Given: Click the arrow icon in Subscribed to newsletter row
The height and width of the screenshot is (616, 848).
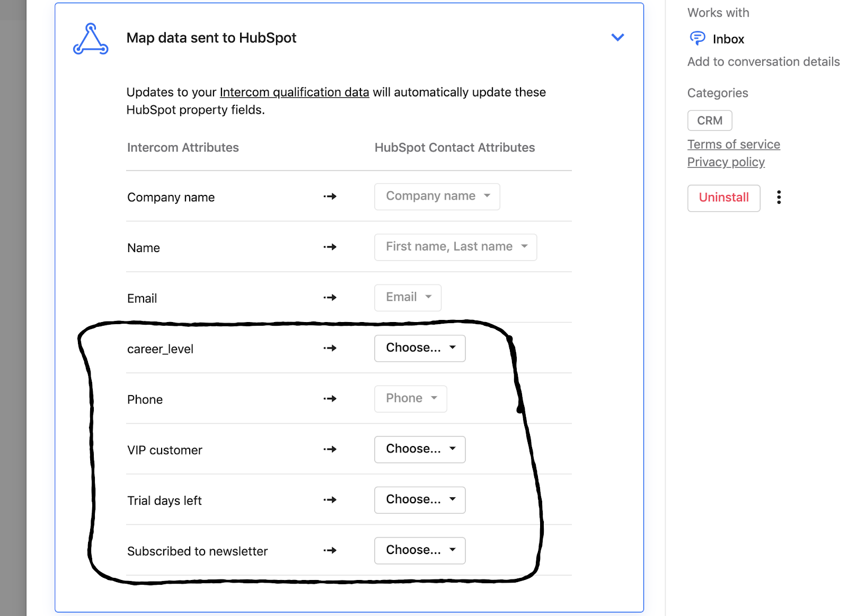Looking at the screenshot, I should (x=330, y=550).
